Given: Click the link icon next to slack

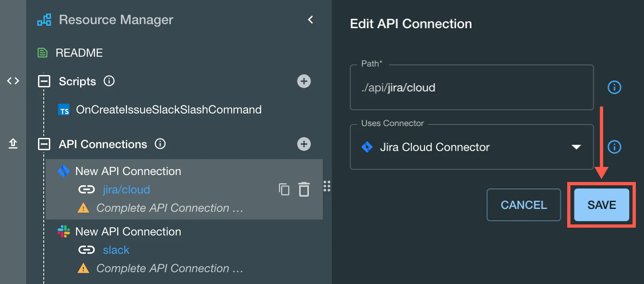Looking at the screenshot, I should (x=87, y=250).
